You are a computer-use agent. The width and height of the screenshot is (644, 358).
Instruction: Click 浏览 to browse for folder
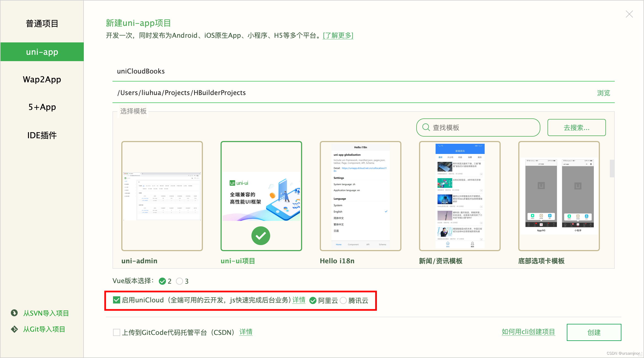click(x=603, y=93)
